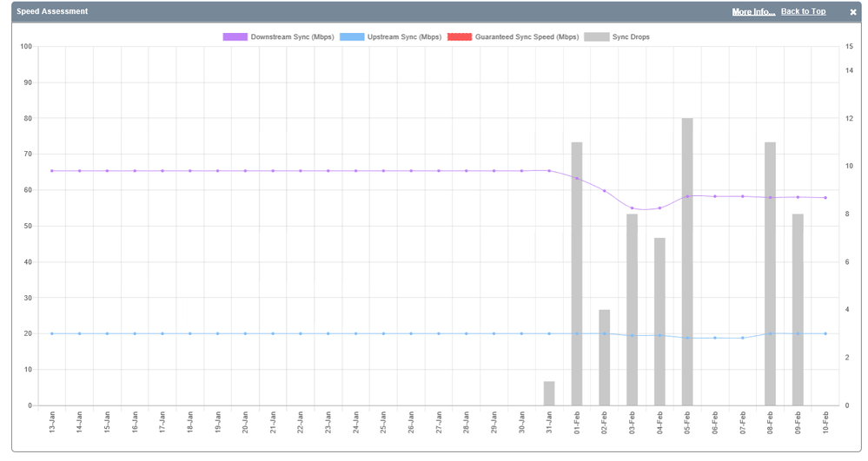This screenshot has height=461, width=868.
Task: Click the small 31-Jan sync drops bar
Action: pyautogui.click(x=549, y=393)
